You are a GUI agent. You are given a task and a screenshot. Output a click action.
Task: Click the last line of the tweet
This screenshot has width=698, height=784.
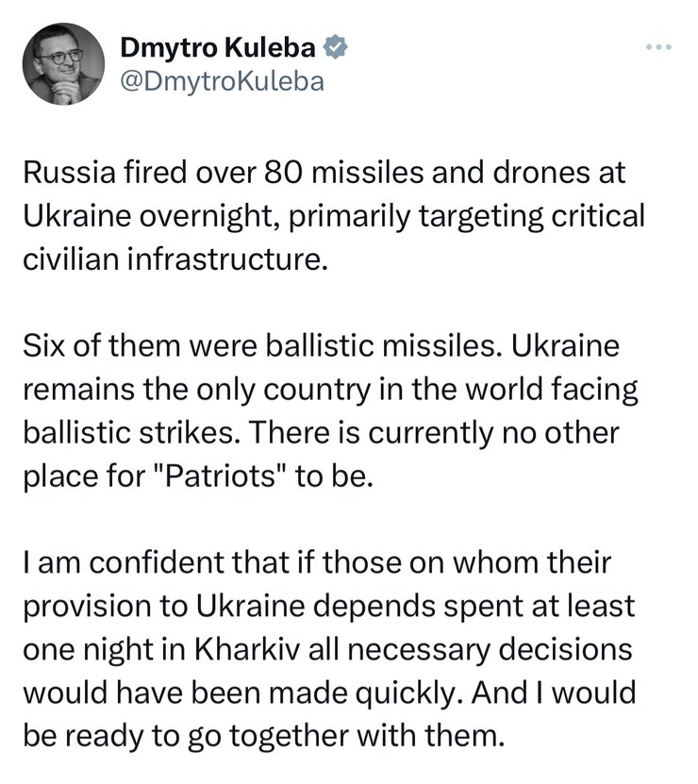268,734
